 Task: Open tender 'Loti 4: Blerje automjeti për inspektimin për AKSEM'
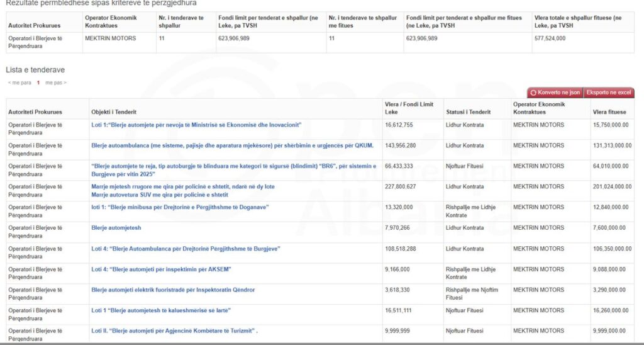coord(161,269)
